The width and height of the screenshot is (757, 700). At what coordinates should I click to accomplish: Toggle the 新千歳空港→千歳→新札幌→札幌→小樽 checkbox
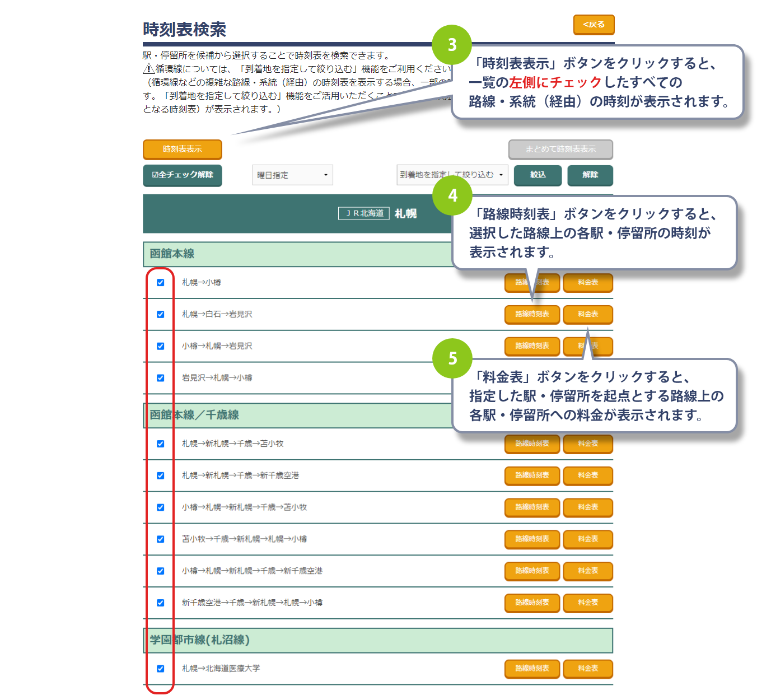click(x=161, y=603)
